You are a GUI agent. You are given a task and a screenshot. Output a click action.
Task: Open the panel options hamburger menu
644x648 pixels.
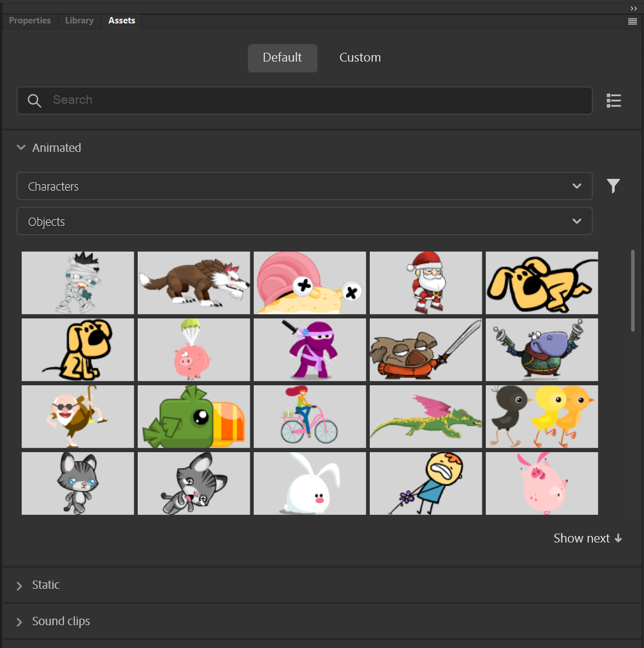coord(632,21)
